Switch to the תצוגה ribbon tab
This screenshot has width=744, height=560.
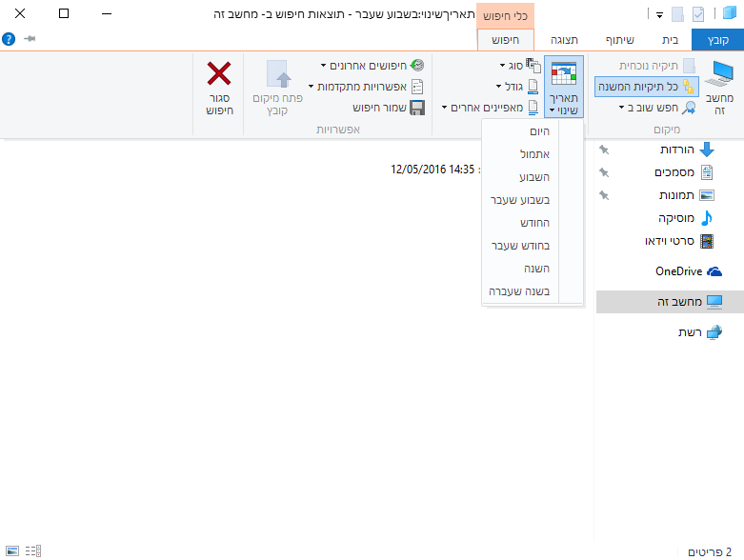pyautogui.click(x=564, y=40)
